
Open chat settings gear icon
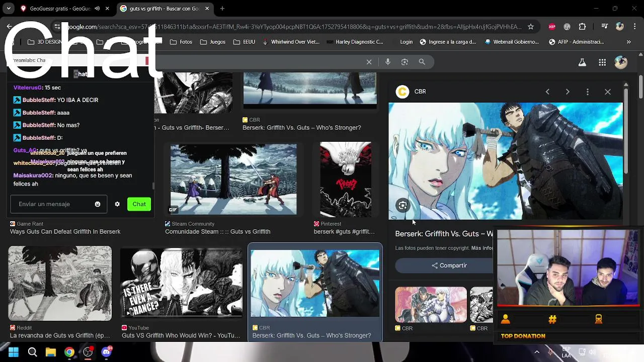pos(117,204)
